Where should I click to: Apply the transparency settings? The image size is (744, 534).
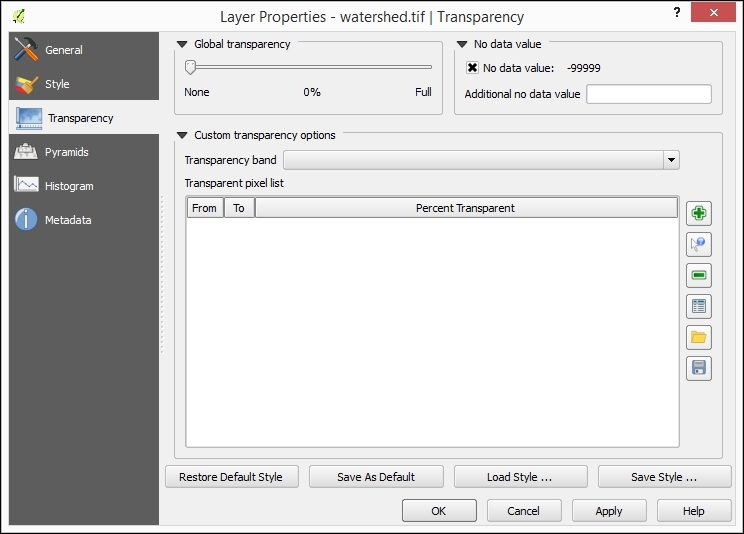pyautogui.click(x=609, y=511)
